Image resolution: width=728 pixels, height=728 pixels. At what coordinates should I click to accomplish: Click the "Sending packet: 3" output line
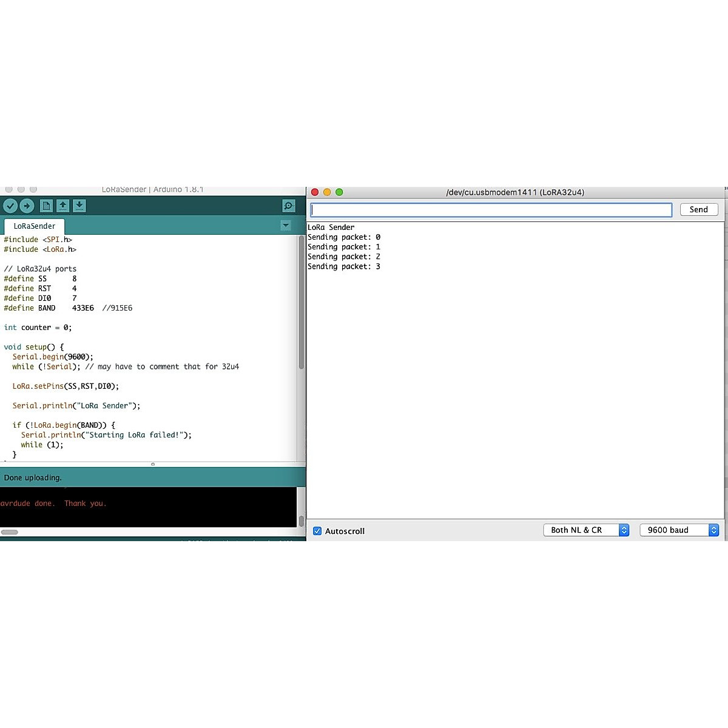click(344, 267)
